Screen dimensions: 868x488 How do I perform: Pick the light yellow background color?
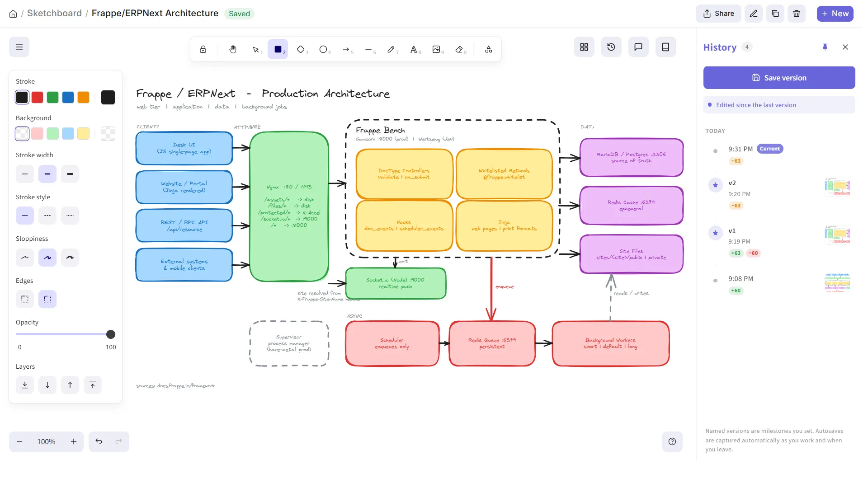click(x=84, y=133)
